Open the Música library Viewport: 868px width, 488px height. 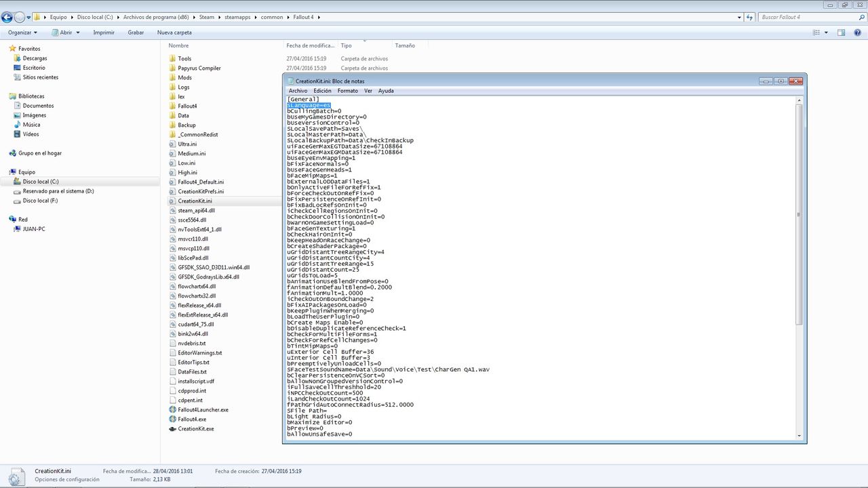pyautogui.click(x=31, y=125)
